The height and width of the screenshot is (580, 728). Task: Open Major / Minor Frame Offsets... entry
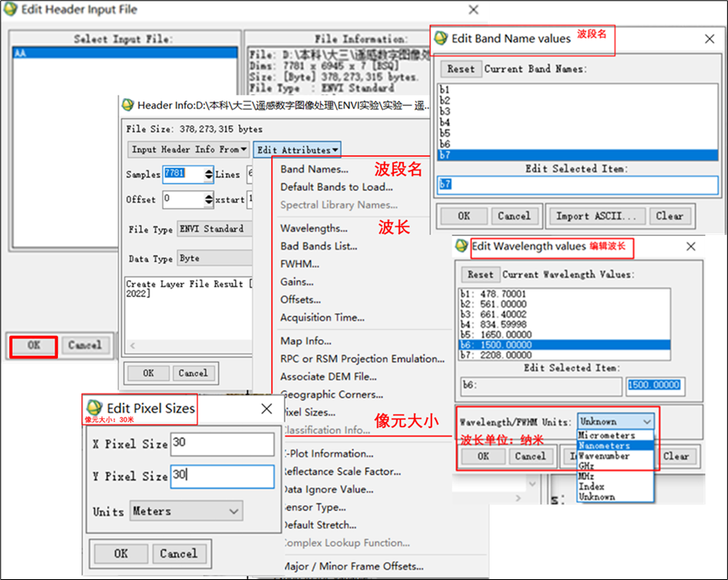(x=354, y=566)
